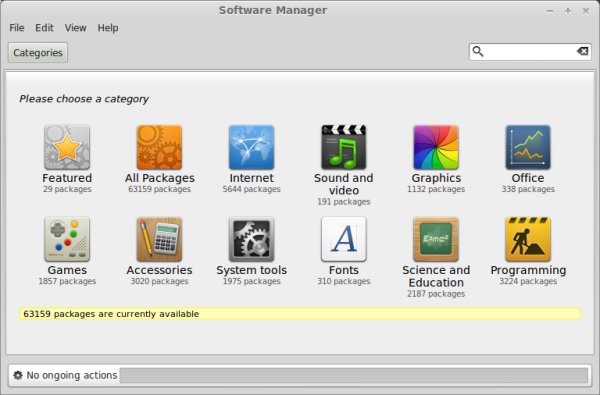The height and width of the screenshot is (395, 600).
Task: Click the Categories button
Action: pyautogui.click(x=38, y=52)
